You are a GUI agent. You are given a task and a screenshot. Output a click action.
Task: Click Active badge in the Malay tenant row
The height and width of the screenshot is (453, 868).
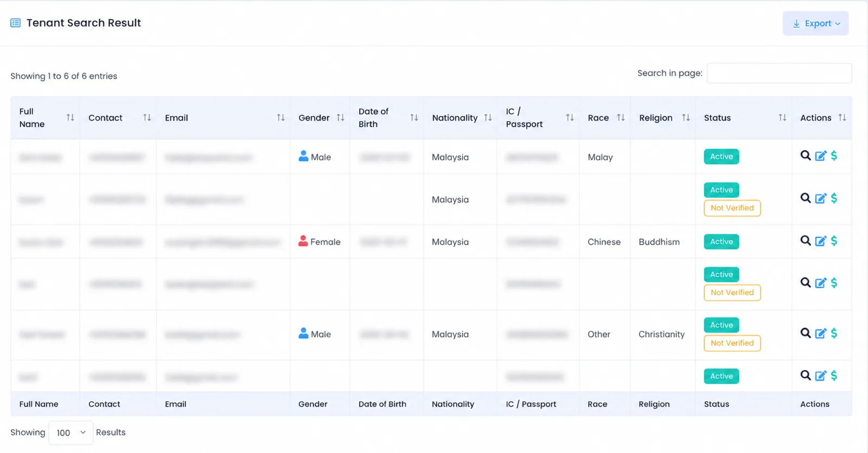pos(722,157)
